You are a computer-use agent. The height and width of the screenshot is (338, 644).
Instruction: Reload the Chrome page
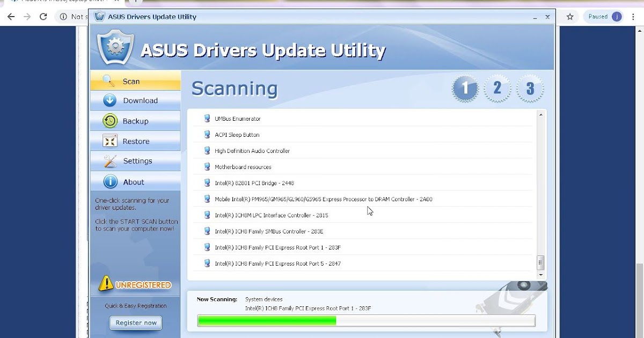click(43, 17)
